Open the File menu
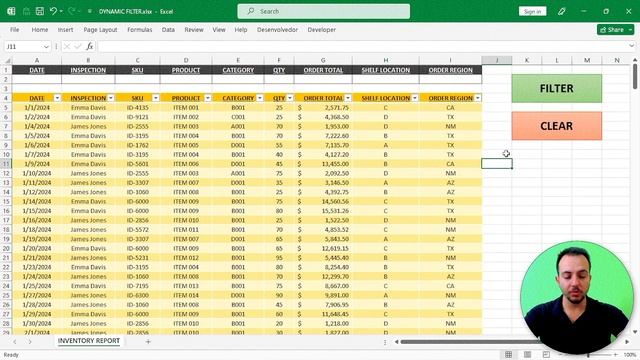This screenshot has width=640, height=360. click(x=15, y=30)
